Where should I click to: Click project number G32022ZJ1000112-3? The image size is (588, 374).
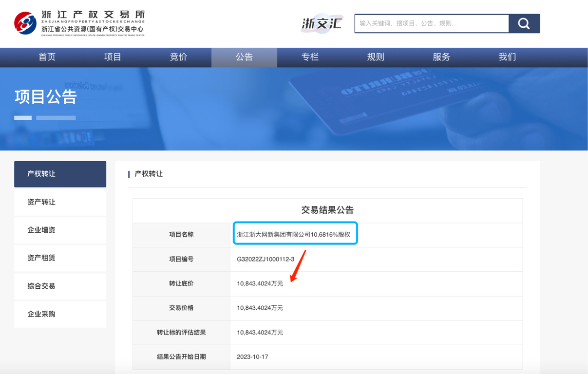266,259
